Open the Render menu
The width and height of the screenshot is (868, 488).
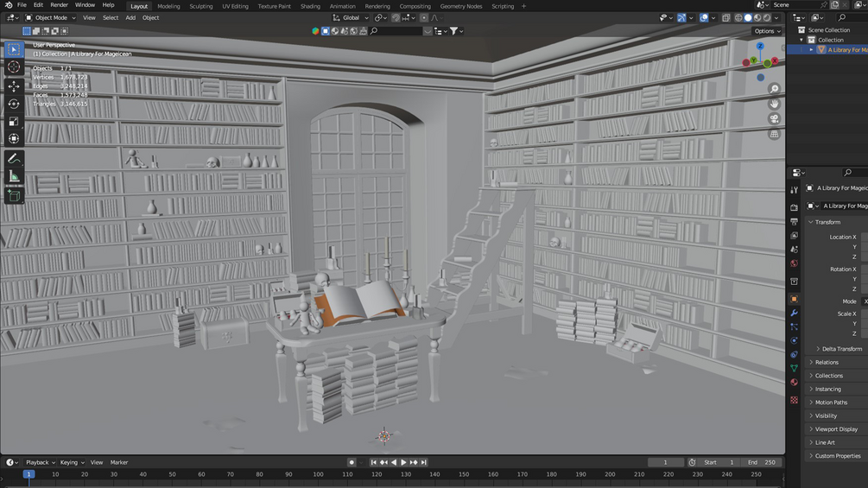click(59, 5)
